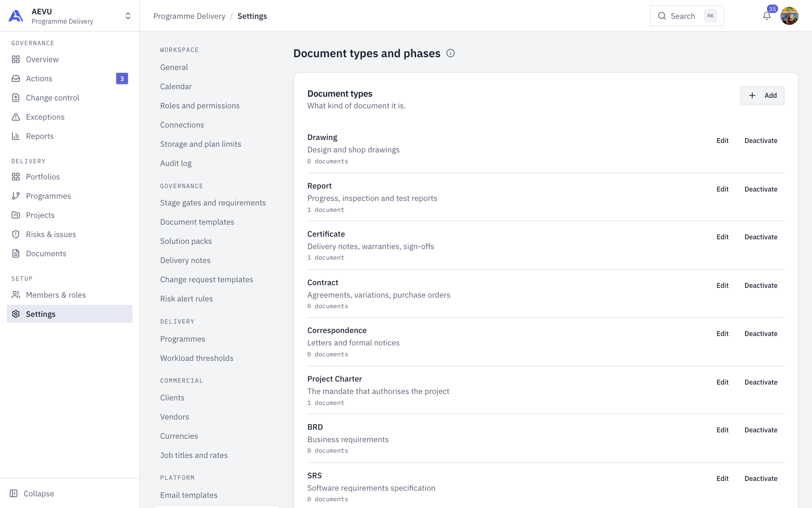Open Exceptions in the sidebar
This screenshot has height=508, width=812.
(x=70, y=117)
